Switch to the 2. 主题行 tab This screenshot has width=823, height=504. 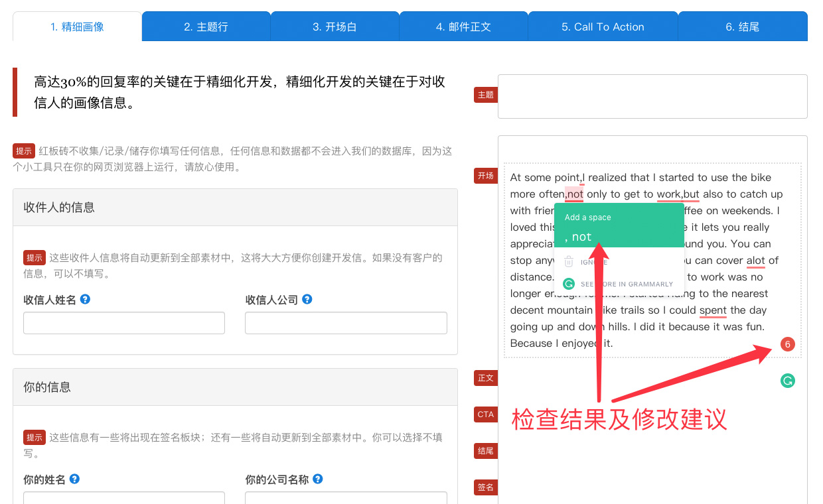206,27
